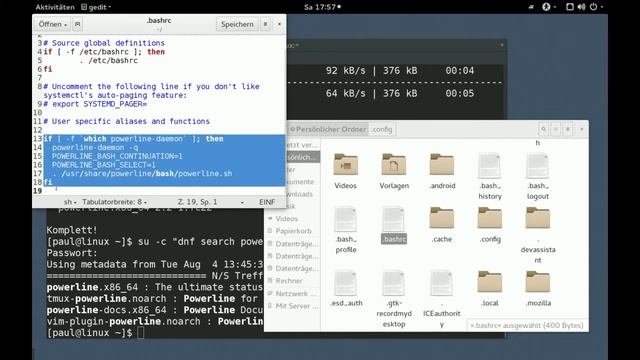Click .config in the path bar
Image resolution: width=640 pixels, height=360 pixels.
coord(382,129)
